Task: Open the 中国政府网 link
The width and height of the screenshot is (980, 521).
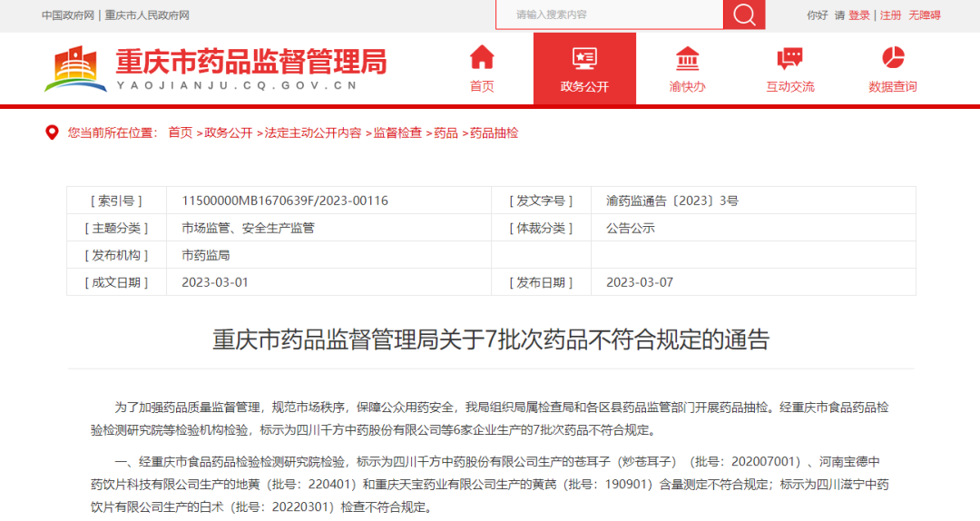Action: 68,15
